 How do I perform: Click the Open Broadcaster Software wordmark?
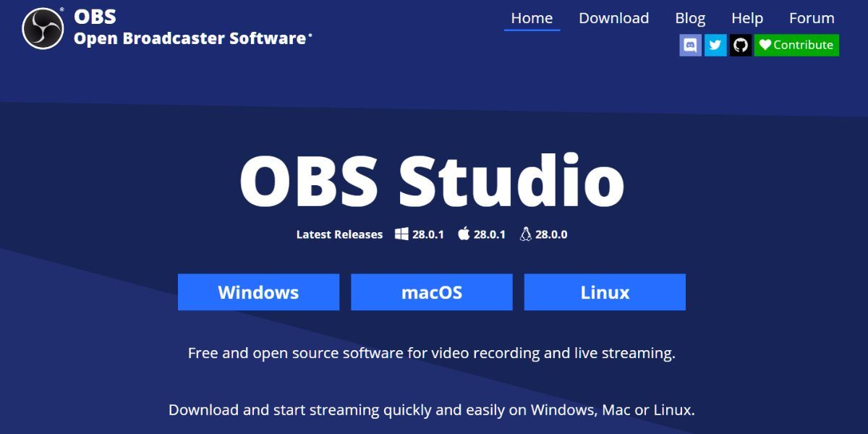pos(192,40)
